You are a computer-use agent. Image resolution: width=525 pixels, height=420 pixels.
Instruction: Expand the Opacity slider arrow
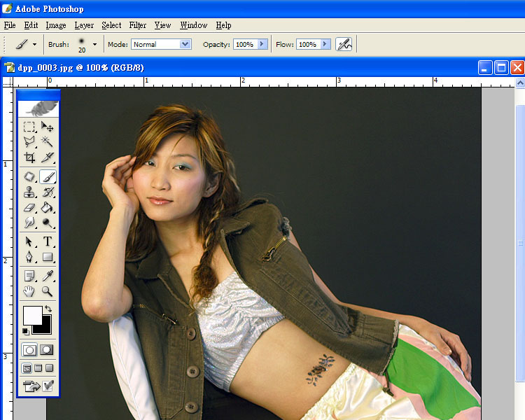[x=262, y=44]
